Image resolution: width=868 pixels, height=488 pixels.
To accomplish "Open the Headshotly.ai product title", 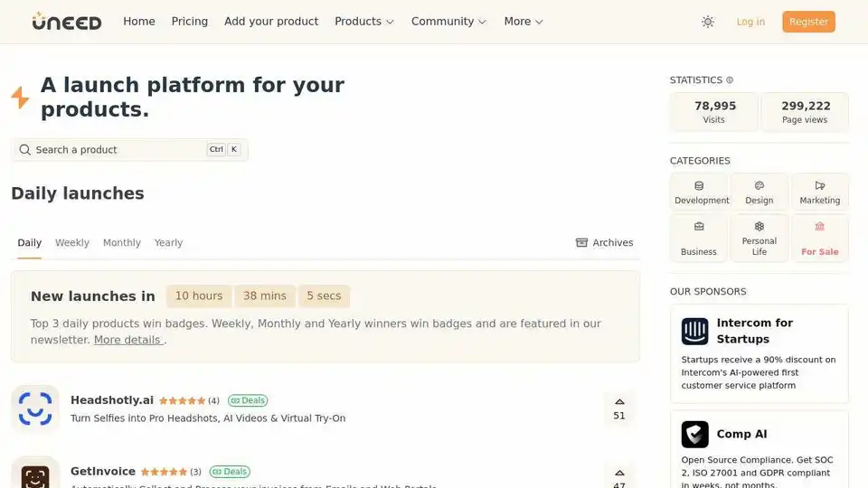I will pyautogui.click(x=112, y=400).
